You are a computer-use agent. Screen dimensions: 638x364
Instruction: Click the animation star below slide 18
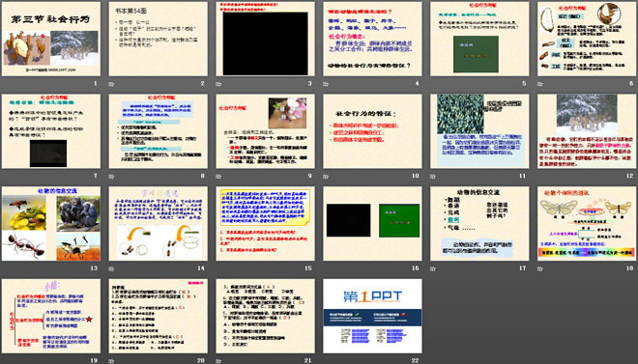pyautogui.click(x=540, y=268)
